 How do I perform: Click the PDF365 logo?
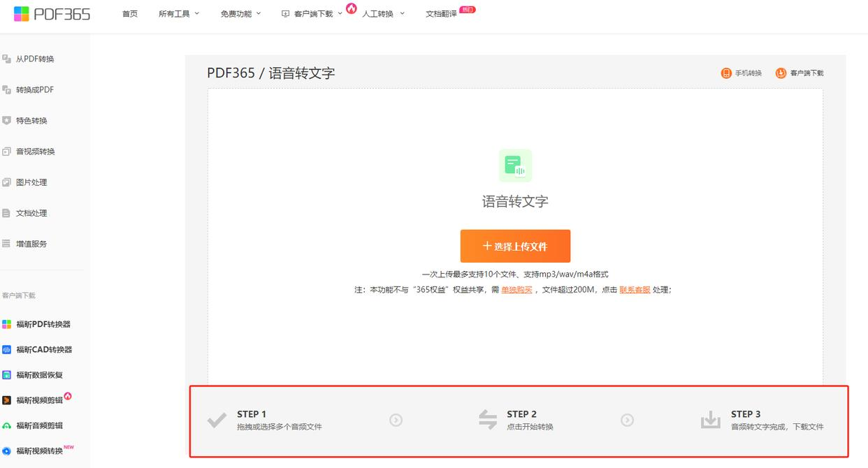52,13
